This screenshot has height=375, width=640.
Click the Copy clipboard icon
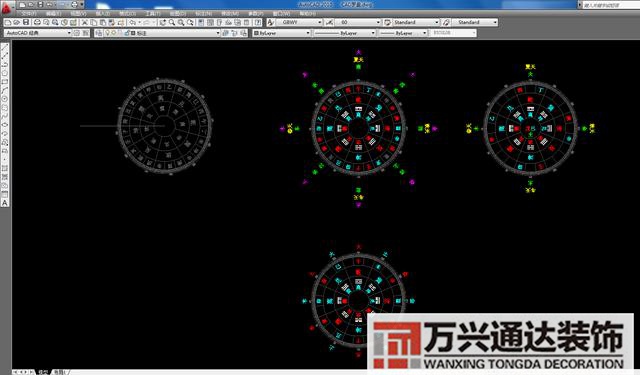coord(93,22)
